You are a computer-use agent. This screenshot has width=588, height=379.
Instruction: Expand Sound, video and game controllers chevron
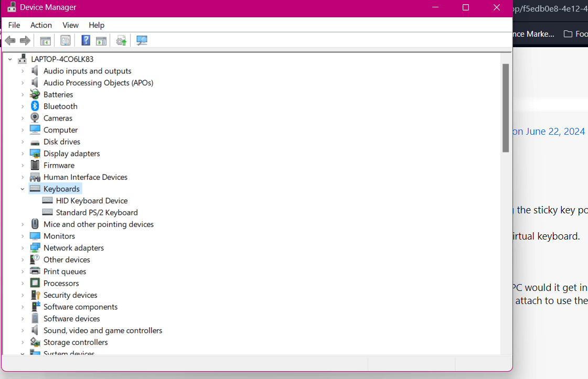tap(23, 331)
